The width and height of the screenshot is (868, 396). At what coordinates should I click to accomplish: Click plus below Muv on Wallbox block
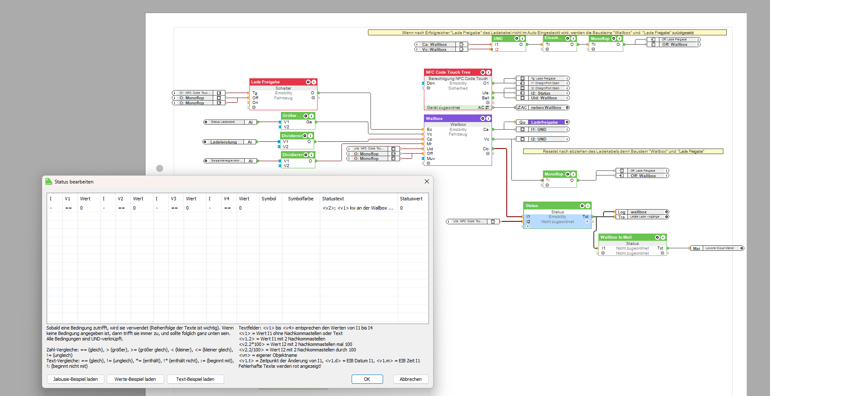point(429,163)
